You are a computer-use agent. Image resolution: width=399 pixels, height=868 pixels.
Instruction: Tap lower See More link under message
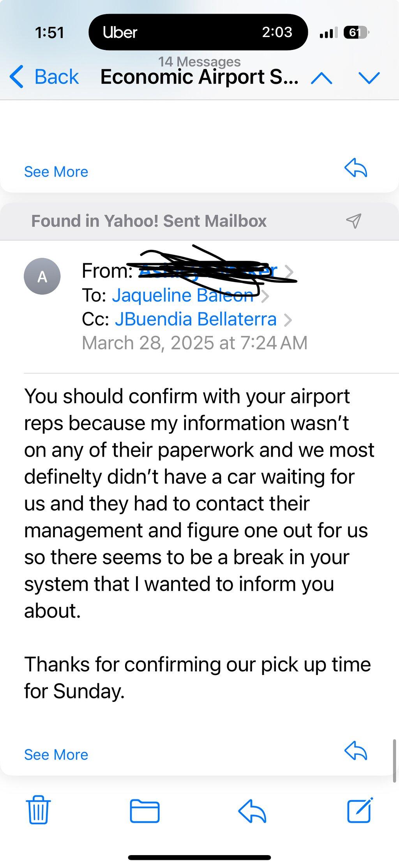pyautogui.click(x=56, y=755)
